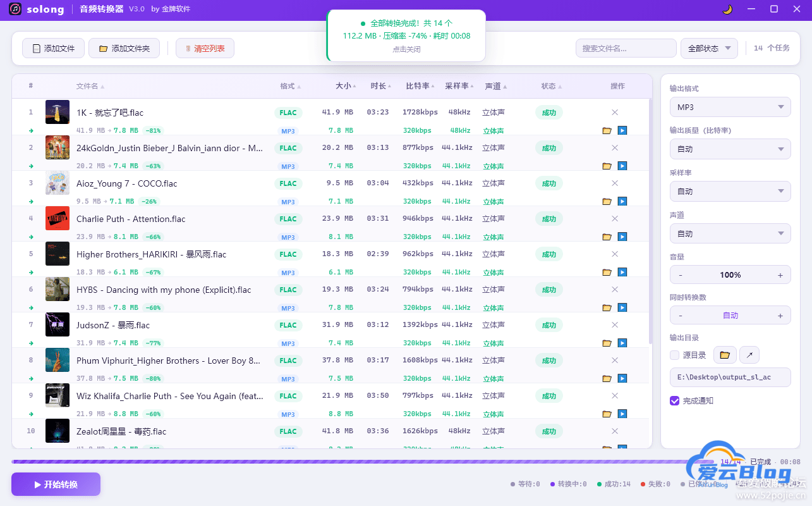Click file list vertical scrollbar
Image resolution: width=812 pixels, height=506 pixels.
[x=651, y=221]
